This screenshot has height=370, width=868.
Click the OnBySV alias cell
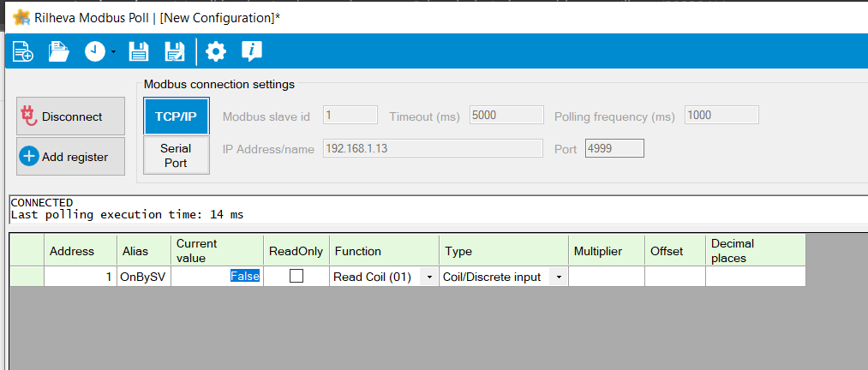pyautogui.click(x=143, y=277)
